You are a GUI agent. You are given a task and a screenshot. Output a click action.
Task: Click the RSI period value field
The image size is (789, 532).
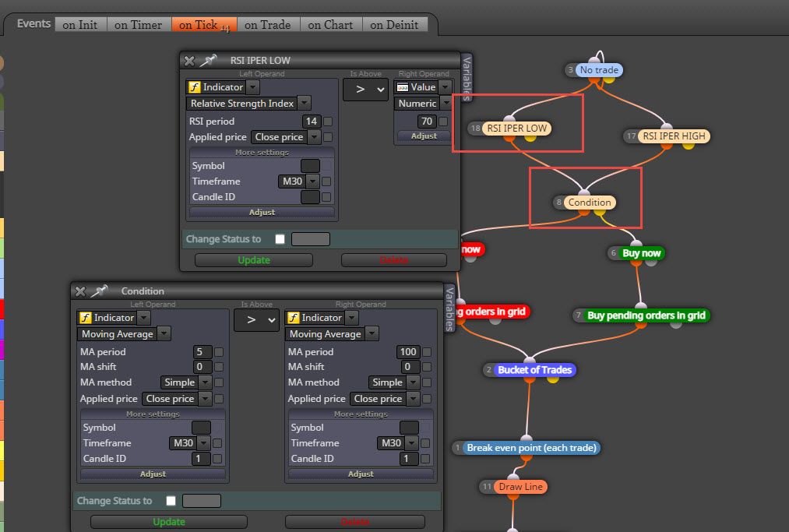(311, 122)
